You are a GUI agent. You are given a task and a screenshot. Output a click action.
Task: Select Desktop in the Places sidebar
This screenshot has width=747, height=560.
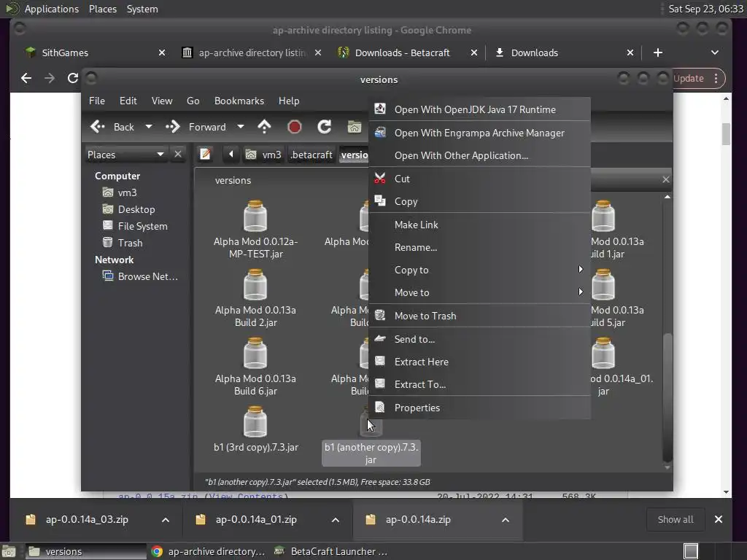(x=128, y=209)
